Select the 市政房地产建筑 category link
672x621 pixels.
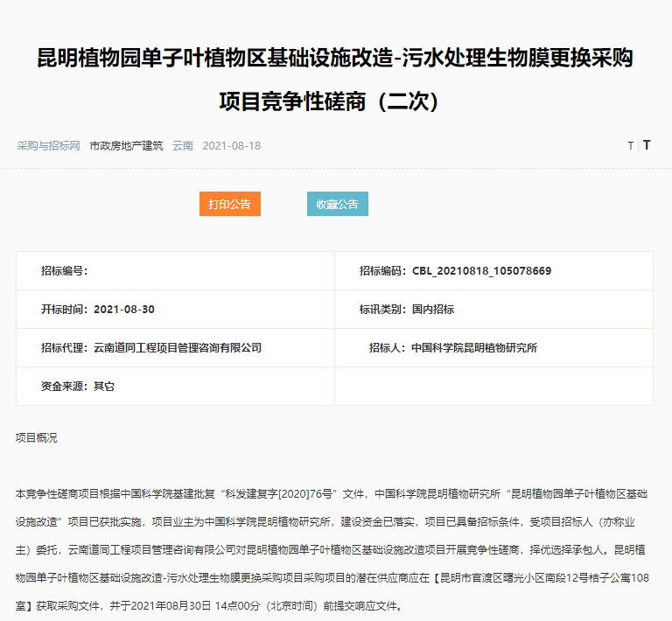(x=126, y=146)
